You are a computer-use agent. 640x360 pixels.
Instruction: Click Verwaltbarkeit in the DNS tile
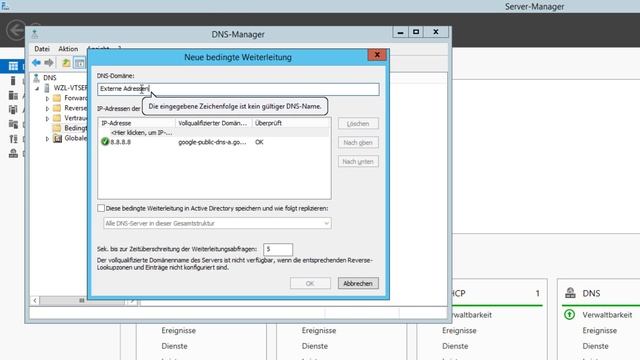point(607,315)
